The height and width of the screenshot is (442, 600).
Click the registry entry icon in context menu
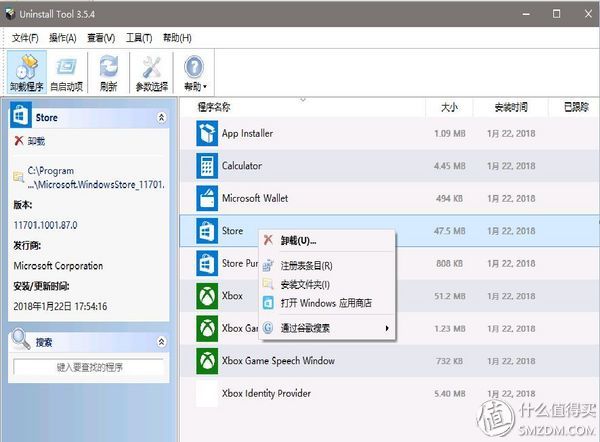click(268, 265)
